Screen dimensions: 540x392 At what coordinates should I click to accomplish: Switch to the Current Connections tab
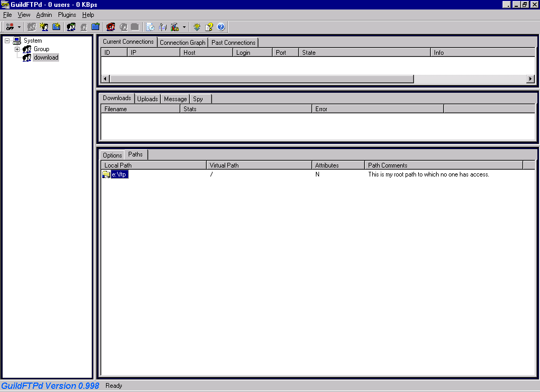point(128,42)
